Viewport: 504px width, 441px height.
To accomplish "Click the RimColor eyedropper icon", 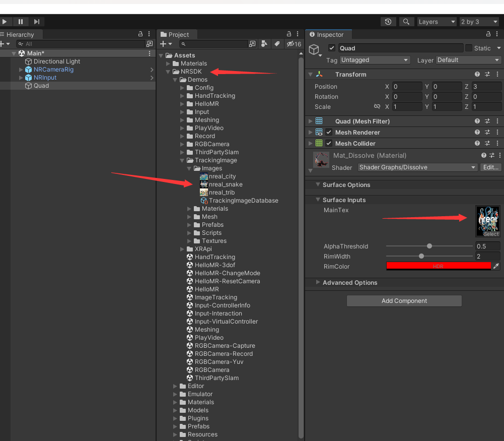I will [x=496, y=266].
